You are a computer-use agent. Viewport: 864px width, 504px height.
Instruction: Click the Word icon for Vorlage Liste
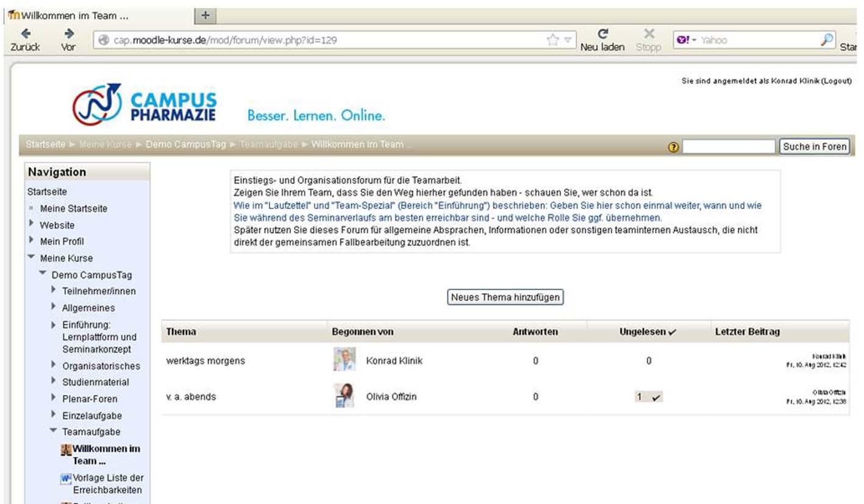(x=66, y=478)
